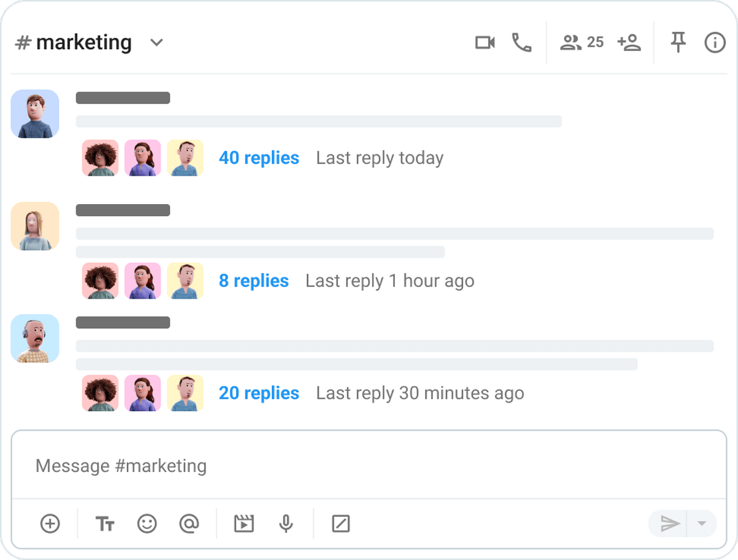The width and height of the screenshot is (738, 560).
Task: Open the send options dropdown arrow
Action: pos(701,524)
